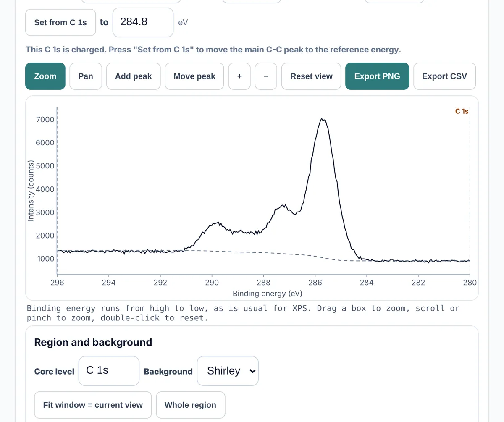This screenshot has height=422, width=504.
Task: Click the 7000 intensity tick label
Action: click(46, 120)
